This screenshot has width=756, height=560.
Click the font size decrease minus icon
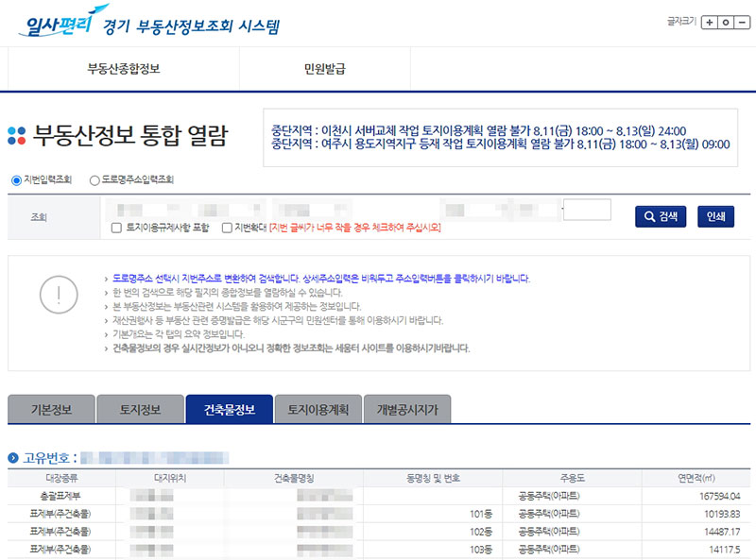(743, 22)
